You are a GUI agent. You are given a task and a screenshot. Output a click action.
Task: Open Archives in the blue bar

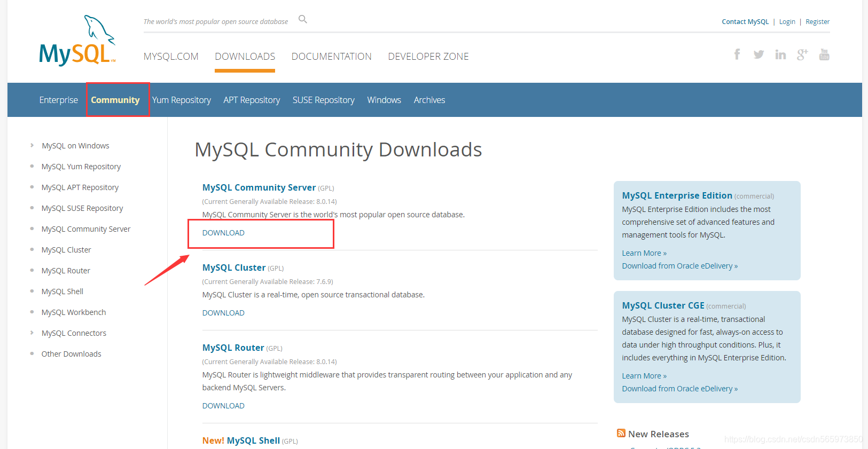coord(429,100)
